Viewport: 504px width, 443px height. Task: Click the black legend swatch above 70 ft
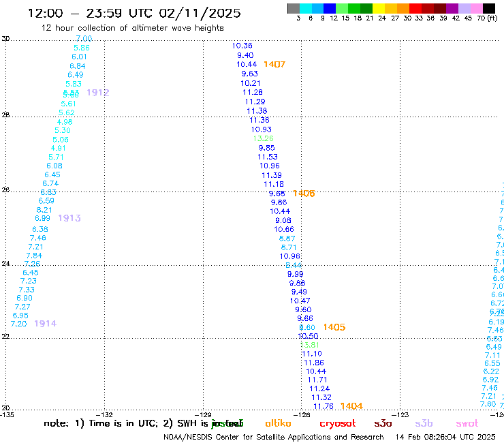489,8
